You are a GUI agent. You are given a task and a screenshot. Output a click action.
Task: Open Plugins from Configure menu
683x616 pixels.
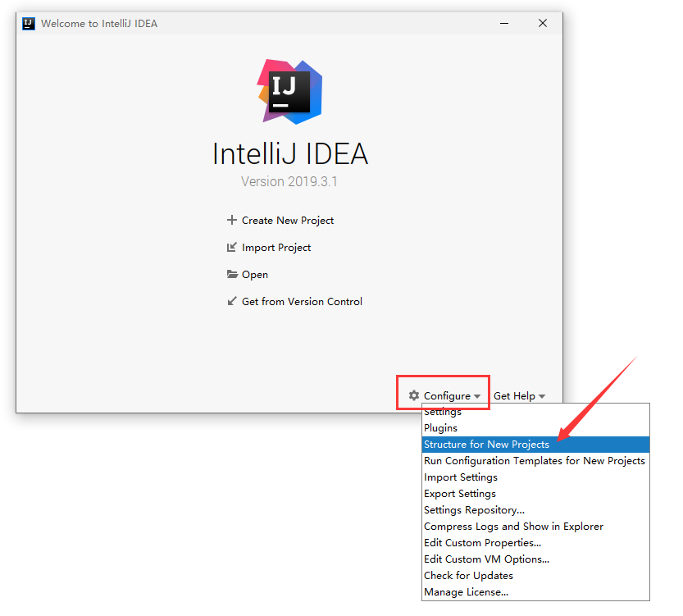[x=535, y=428]
